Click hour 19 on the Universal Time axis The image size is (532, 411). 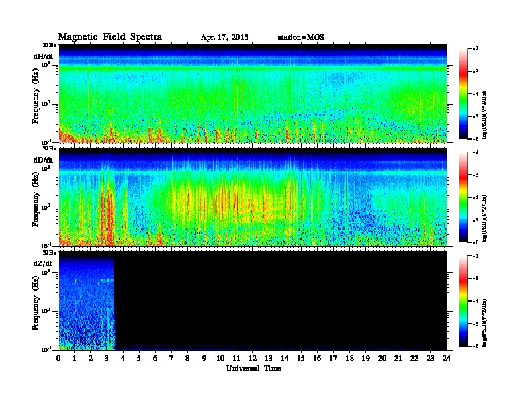(365, 358)
